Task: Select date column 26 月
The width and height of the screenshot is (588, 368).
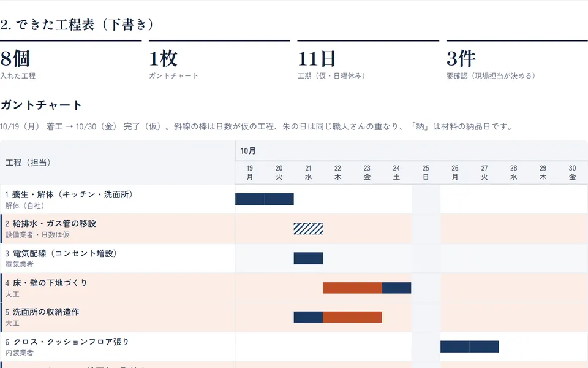Action: click(x=455, y=173)
